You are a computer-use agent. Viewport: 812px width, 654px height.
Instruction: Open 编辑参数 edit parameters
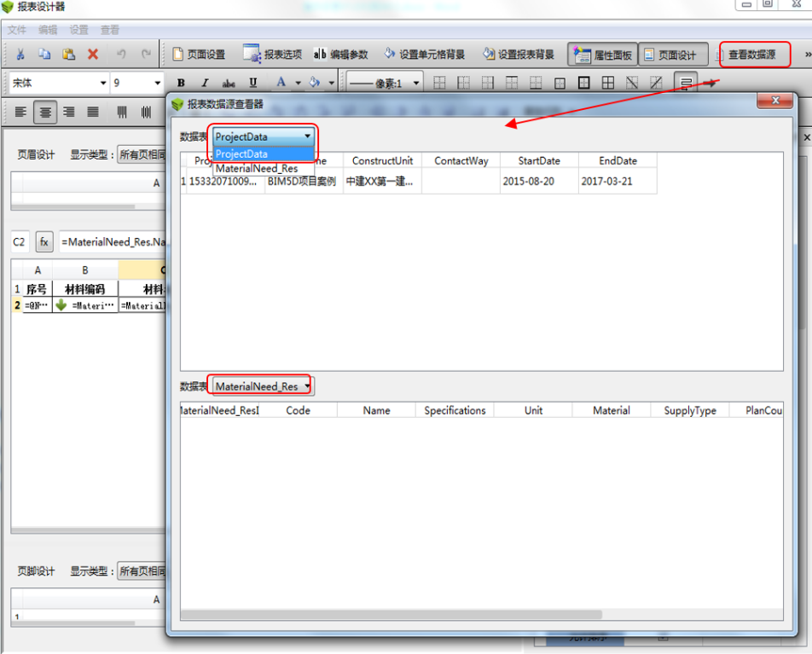tap(341, 55)
